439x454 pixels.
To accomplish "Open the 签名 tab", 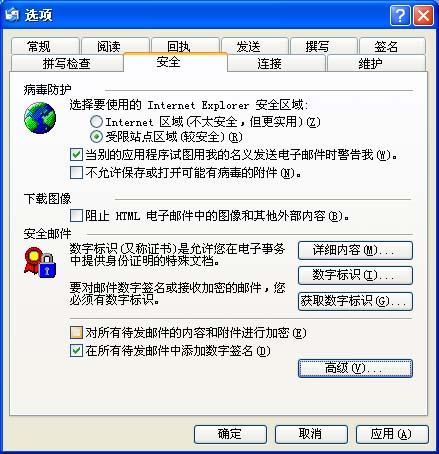I will click(x=392, y=46).
